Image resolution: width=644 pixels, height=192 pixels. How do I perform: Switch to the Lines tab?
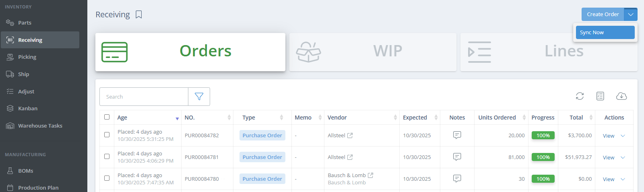(549, 52)
